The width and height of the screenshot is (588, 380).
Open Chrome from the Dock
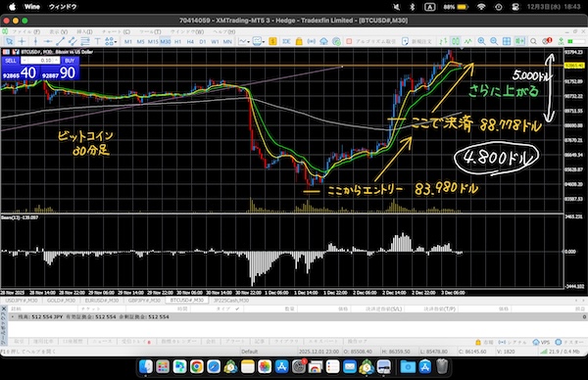[197, 366]
